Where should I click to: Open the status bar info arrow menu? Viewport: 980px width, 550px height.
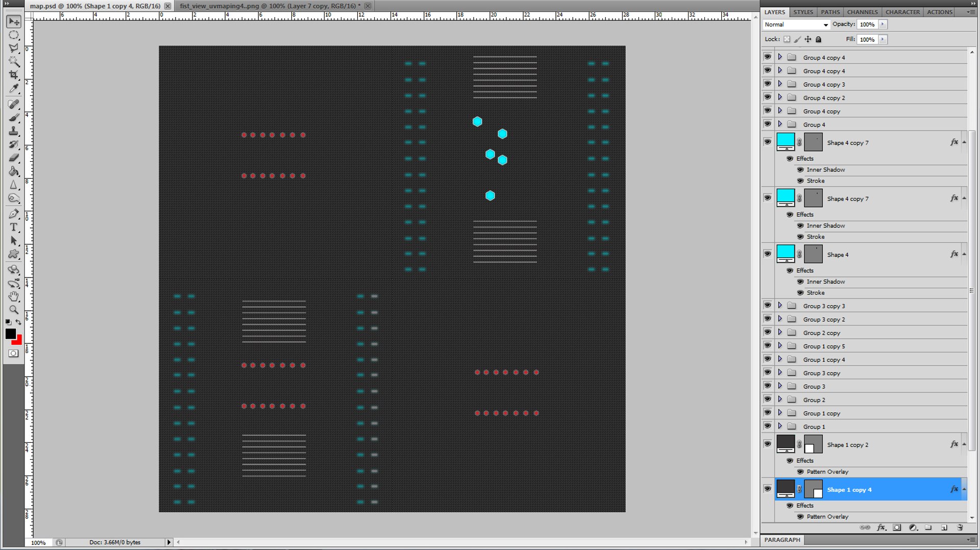pyautogui.click(x=169, y=542)
